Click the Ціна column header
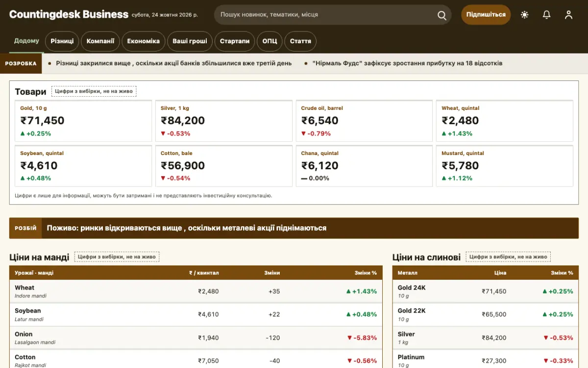The height and width of the screenshot is (368, 588). point(500,273)
